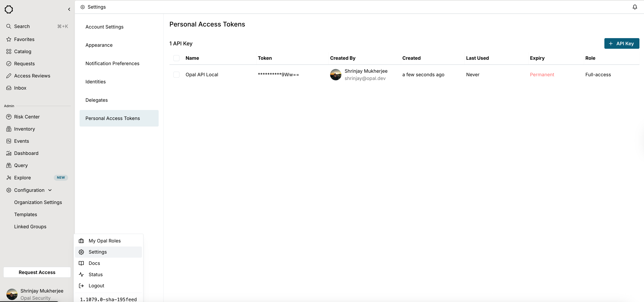Check the Opal API Local row checkbox
The width and height of the screenshot is (644, 302).
176,75
